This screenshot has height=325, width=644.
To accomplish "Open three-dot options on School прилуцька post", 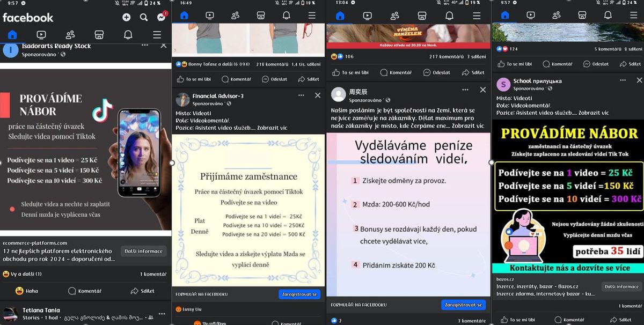I will [623, 80].
